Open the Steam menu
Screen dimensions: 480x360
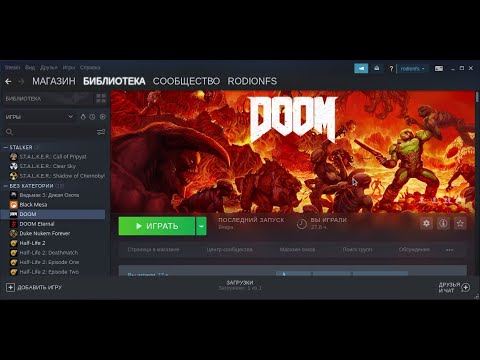pyautogui.click(x=12, y=67)
